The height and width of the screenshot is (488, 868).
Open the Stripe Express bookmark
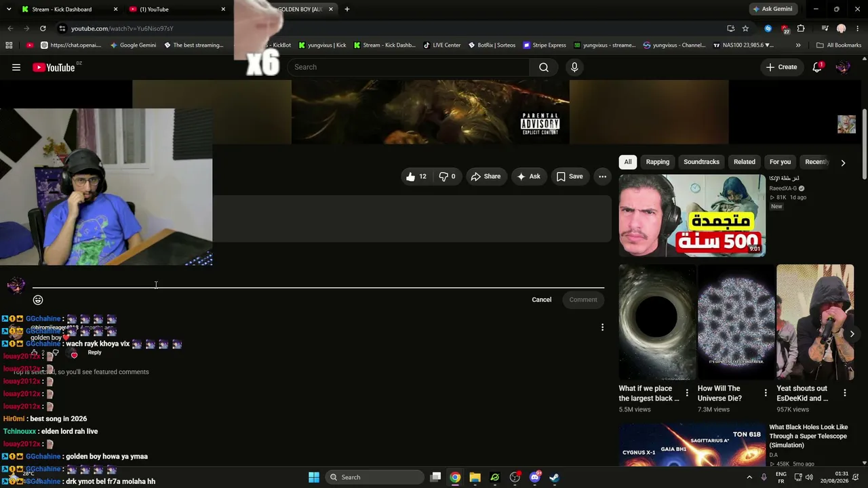tap(544, 45)
